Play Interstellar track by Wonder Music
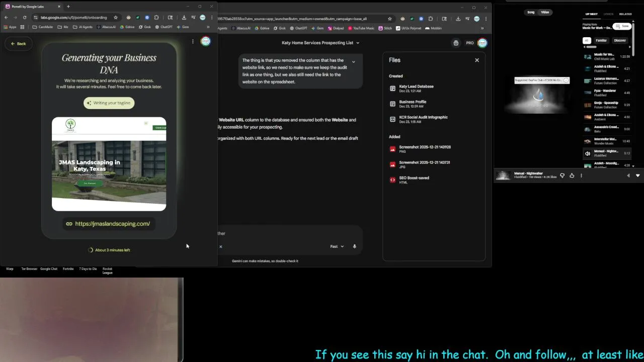644x362 pixels. (607, 141)
